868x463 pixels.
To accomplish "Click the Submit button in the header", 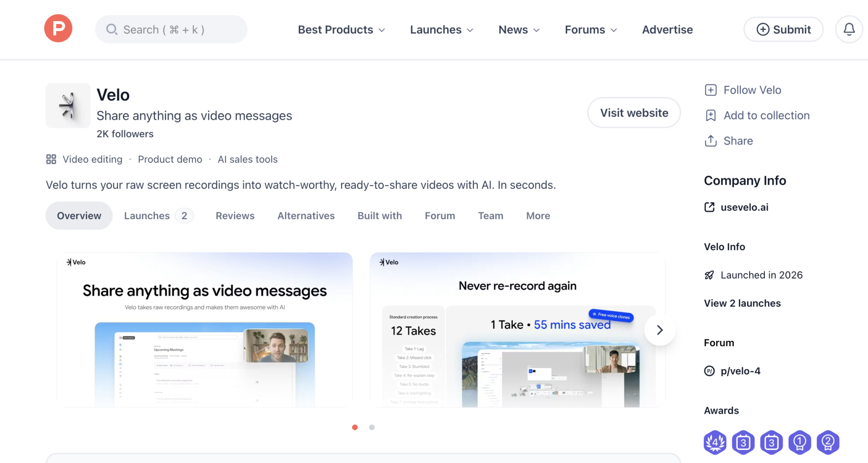I will coord(783,29).
